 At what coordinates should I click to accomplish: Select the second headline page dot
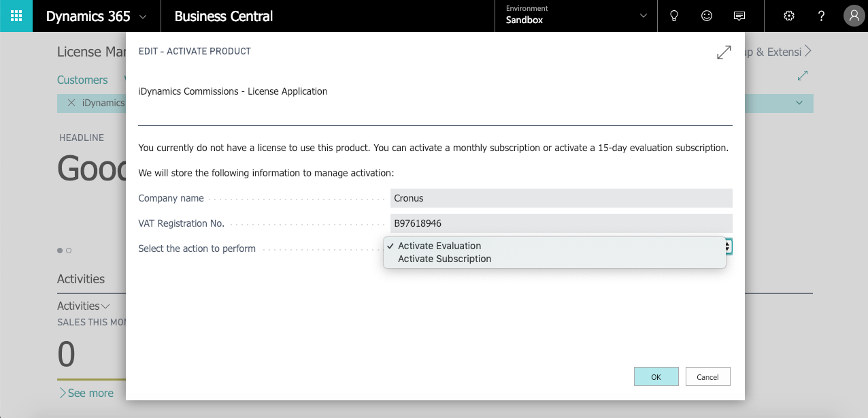pyautogui.click(x=69, y=251)
